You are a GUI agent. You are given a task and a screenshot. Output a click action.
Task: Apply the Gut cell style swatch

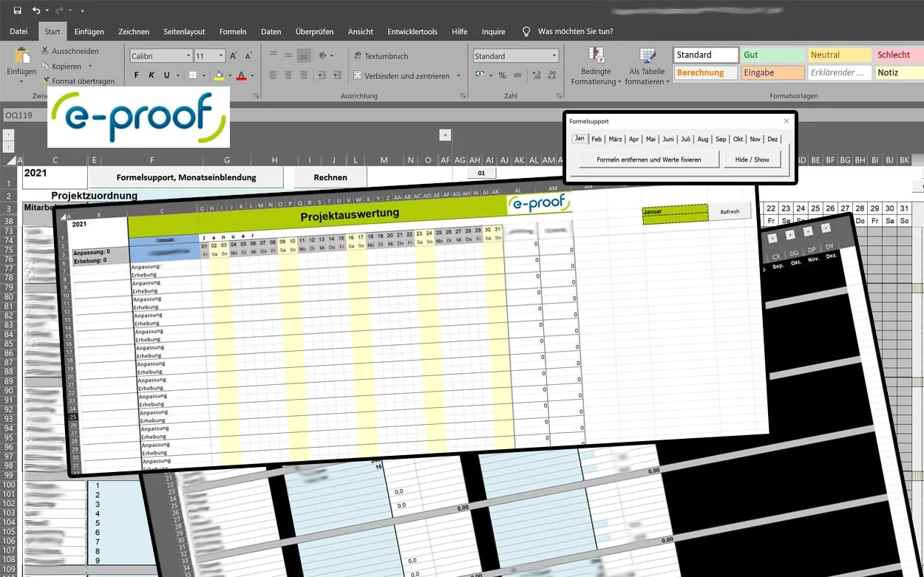772,55
